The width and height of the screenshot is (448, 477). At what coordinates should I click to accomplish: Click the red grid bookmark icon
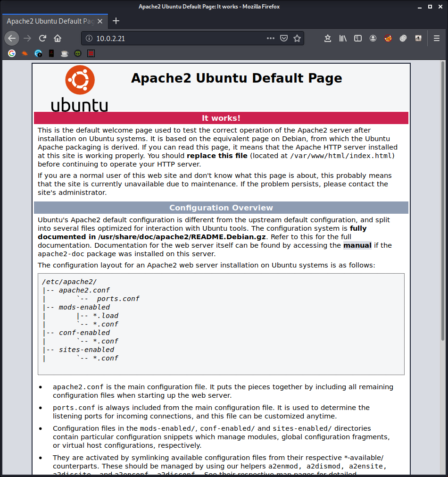[91, 53]
